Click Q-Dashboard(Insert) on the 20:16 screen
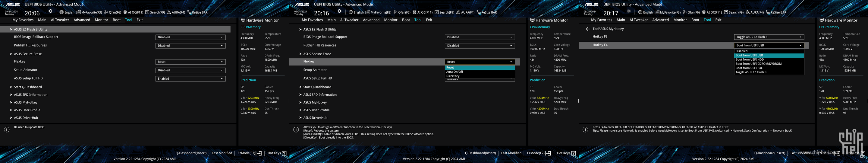 [x=480, y=153]
